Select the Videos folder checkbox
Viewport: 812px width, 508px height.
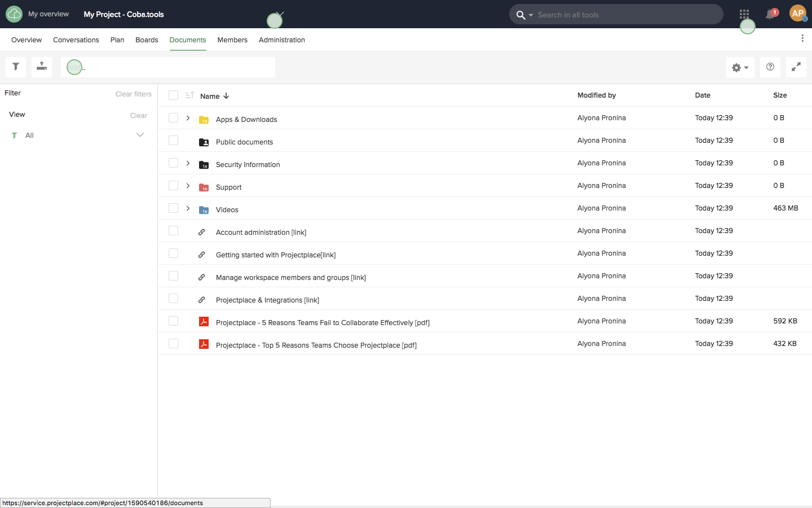coord(174,208)
